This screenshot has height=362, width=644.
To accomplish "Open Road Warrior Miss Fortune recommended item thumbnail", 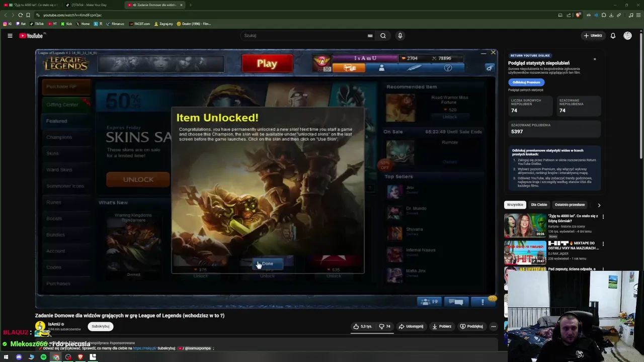I will click(400, 107).
